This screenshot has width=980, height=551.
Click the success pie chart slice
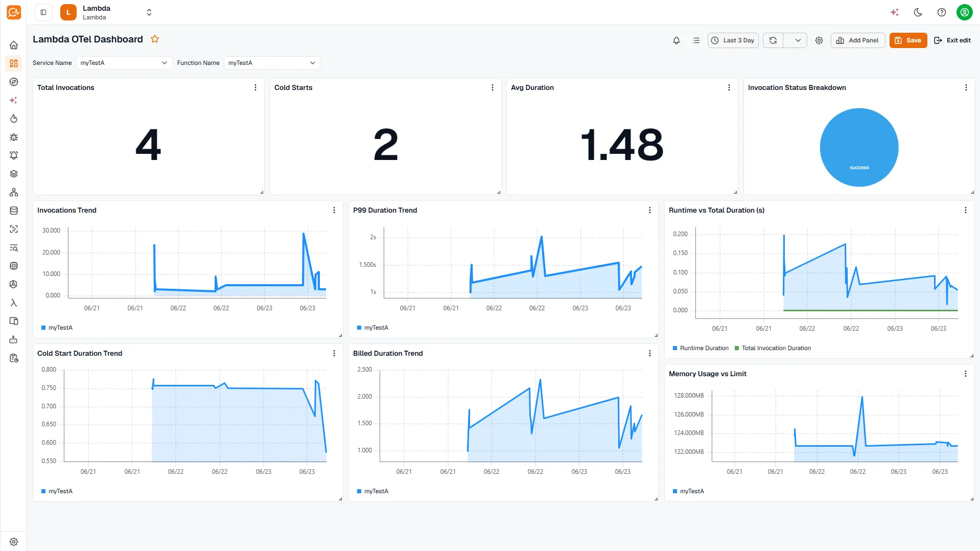[x=859, y=147]
